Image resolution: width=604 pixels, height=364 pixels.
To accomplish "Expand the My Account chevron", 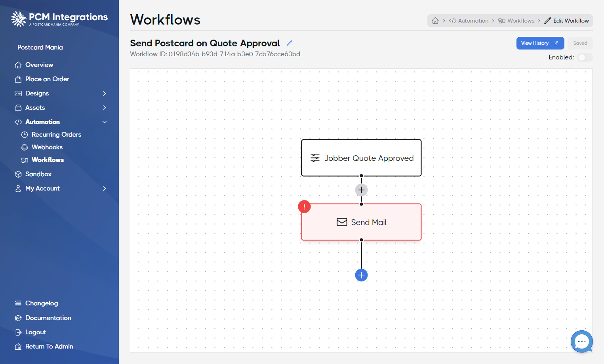I will [105, 189].
